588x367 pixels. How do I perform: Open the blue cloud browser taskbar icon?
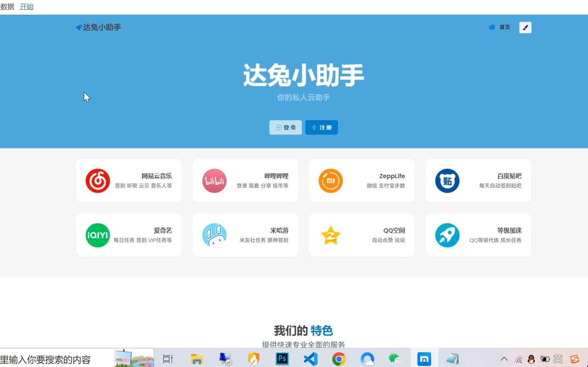pos(367,359)
